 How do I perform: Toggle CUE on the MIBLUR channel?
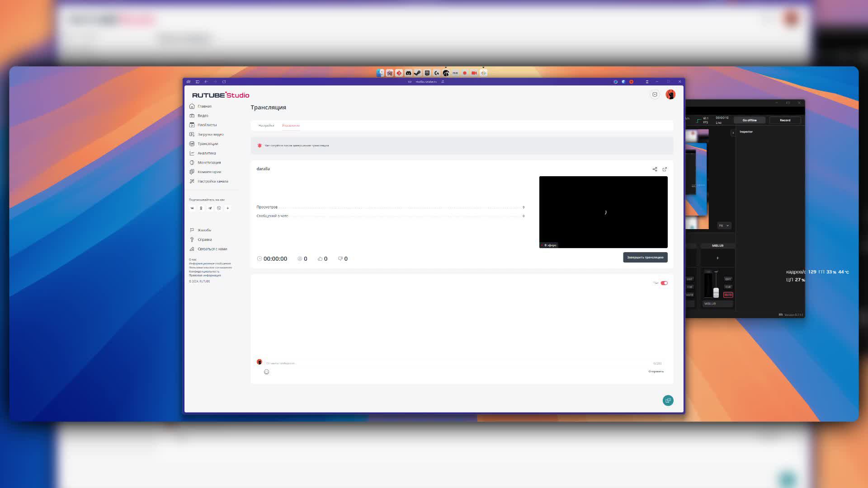(728, 287)
